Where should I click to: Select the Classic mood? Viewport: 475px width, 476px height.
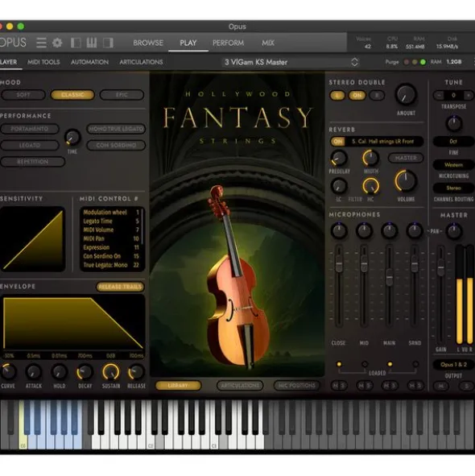click(x=72, y=95)
